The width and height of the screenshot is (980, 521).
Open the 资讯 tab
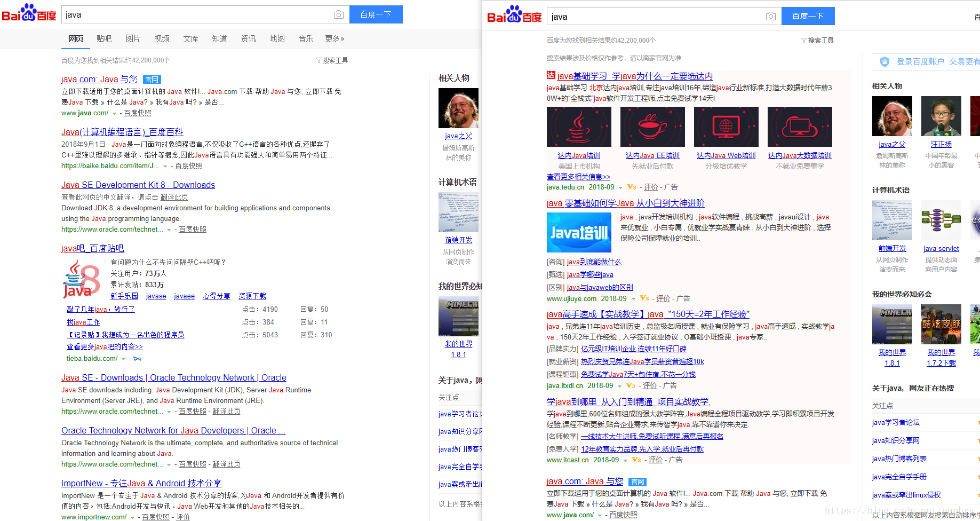coord(248,38)
